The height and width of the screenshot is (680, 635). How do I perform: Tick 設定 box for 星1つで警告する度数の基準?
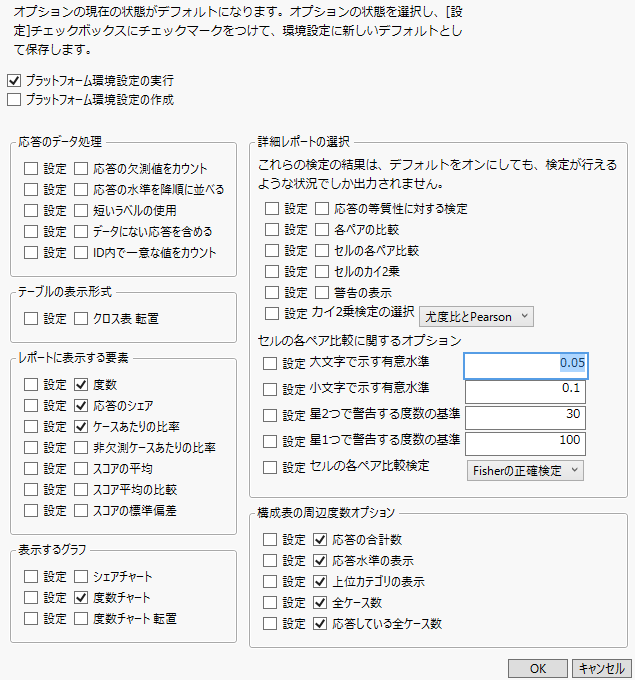pyautogui.click(x=270, y=441)
